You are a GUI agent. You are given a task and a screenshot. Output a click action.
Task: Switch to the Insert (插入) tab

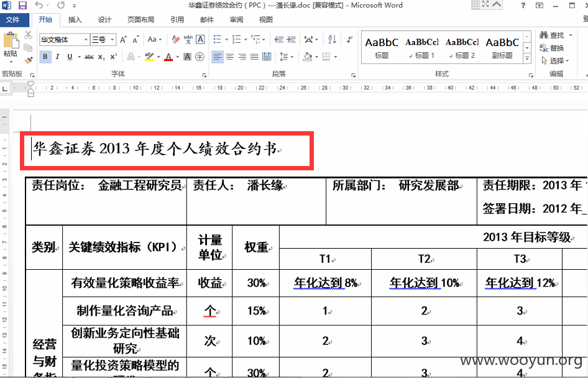[x=75, y=19]
